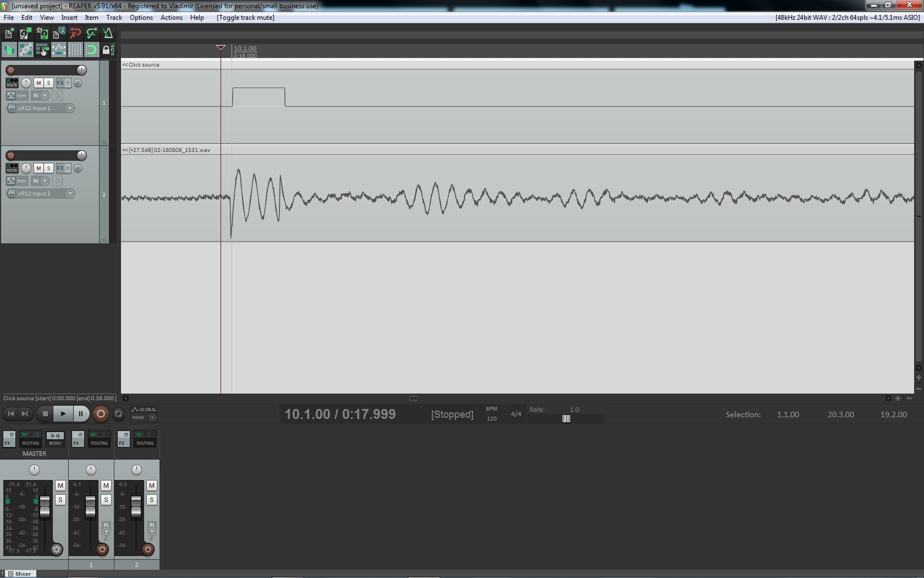This screenshot has width=924, height=578.
Task: Open track 2 input FX icon
Action: (11, 194)
